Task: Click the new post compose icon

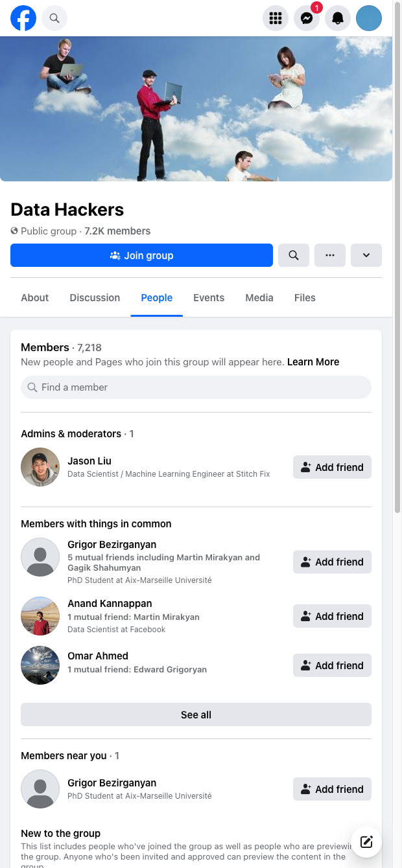Action: tap(366, 841)
